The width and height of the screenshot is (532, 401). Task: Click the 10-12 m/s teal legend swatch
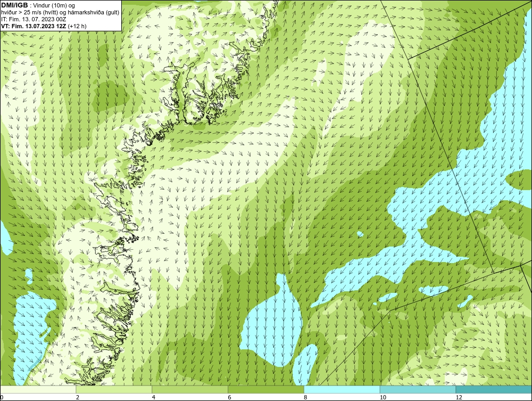point(418,390)
